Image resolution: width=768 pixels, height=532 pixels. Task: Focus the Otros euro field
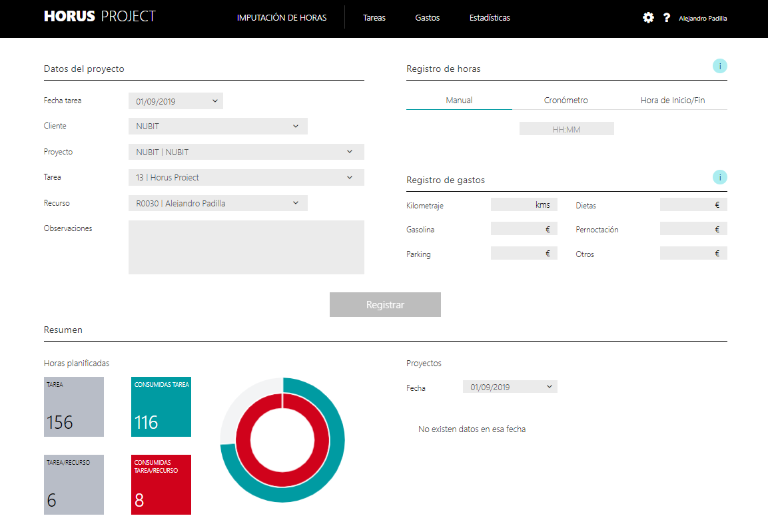693,254
